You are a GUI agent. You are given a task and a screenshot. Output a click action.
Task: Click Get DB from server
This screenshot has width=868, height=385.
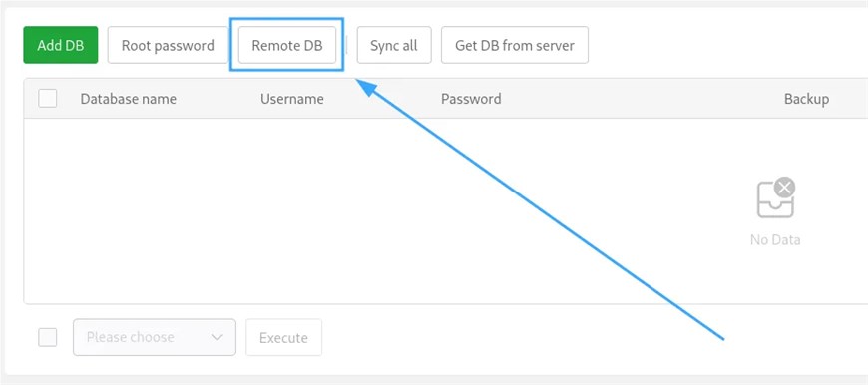point(514,45)
